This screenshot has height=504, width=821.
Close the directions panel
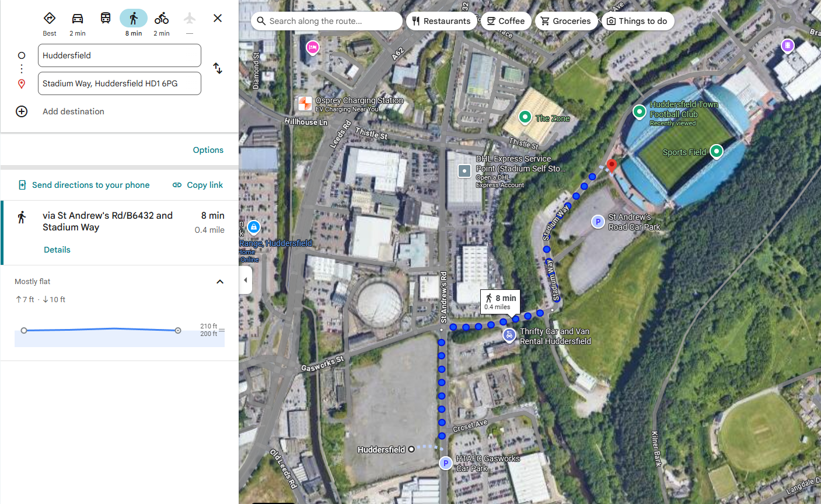click(x=218, y=18)
